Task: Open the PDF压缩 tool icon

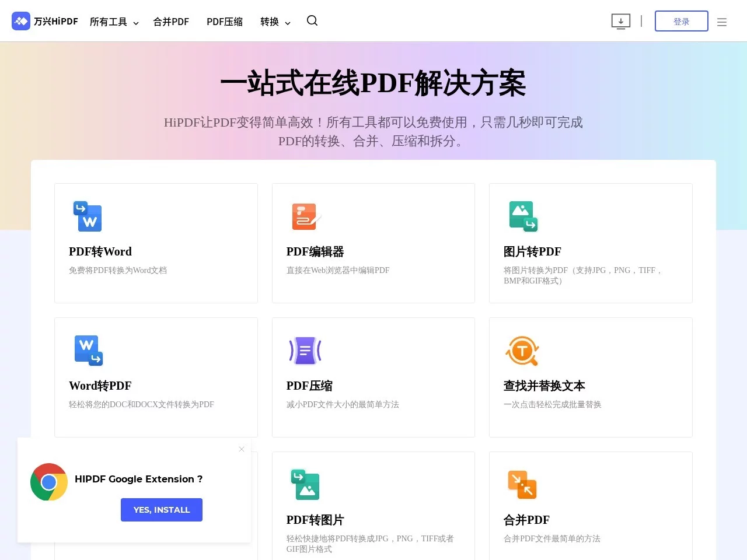Action: 305,350
